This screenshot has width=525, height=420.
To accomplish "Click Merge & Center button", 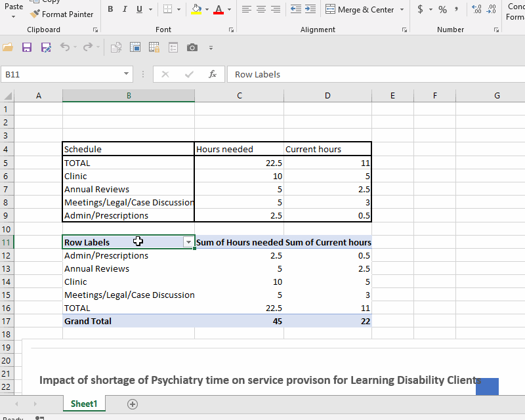I will [360, 9].
